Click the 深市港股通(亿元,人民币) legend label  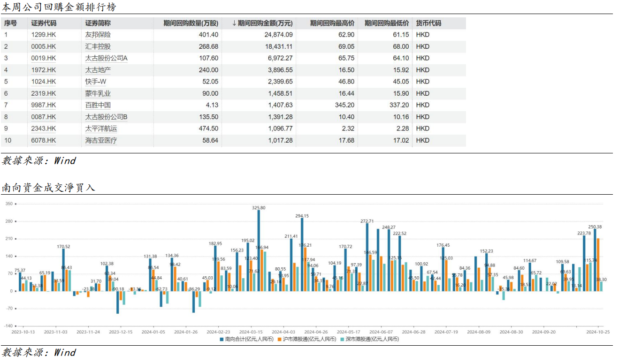372,339
